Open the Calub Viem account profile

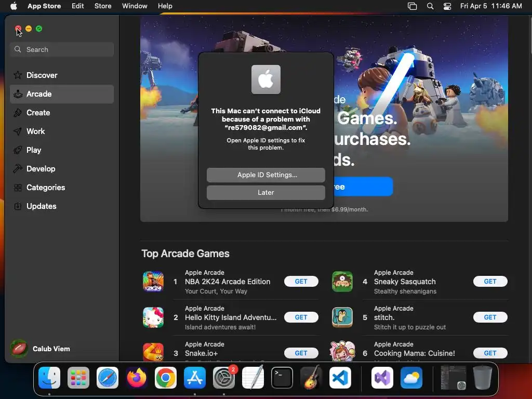pos(41,349)
